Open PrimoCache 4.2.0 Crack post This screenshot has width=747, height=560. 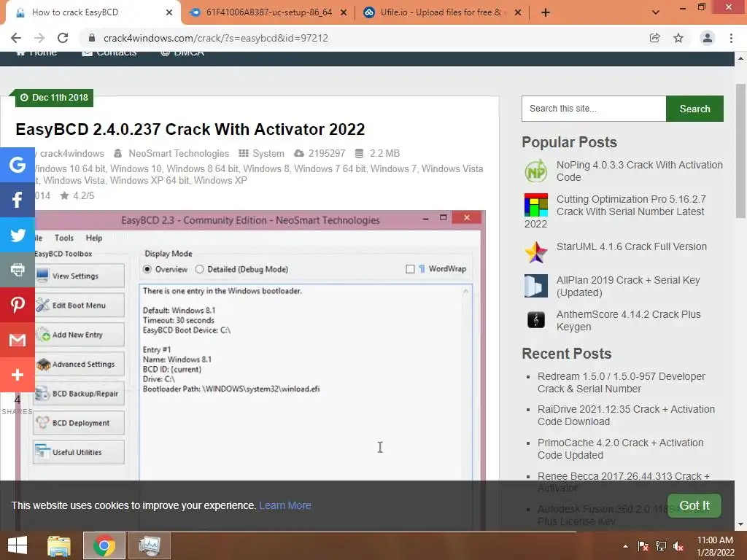click(x=620, y=448)
